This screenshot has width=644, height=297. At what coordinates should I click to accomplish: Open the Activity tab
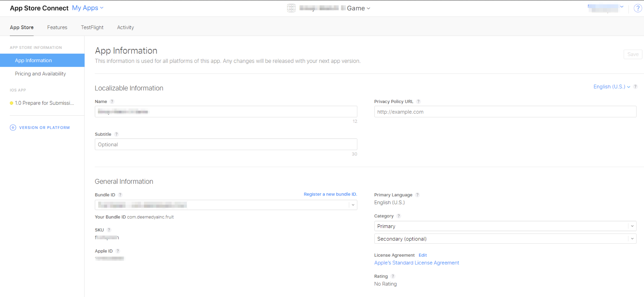(125, 27)
